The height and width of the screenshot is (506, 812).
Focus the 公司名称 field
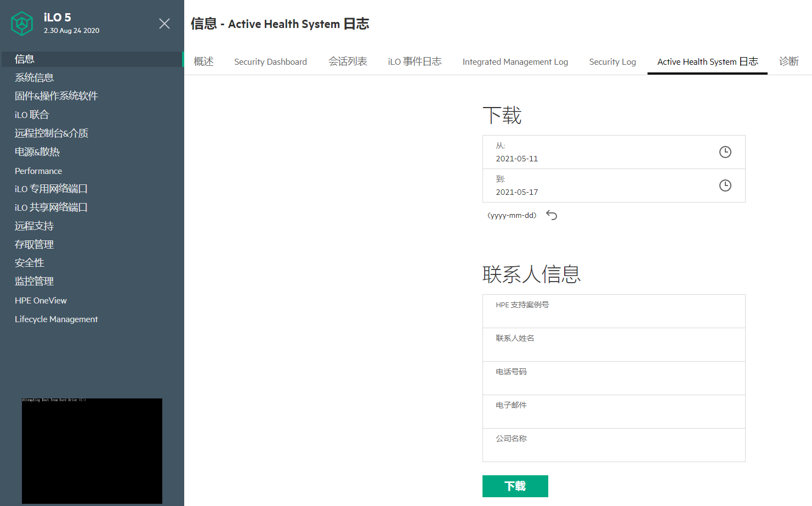(x=614, y=445)
